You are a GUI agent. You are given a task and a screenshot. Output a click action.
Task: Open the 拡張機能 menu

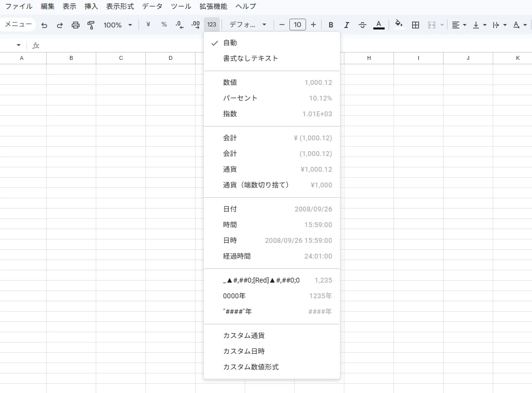(x=213, y=6)
